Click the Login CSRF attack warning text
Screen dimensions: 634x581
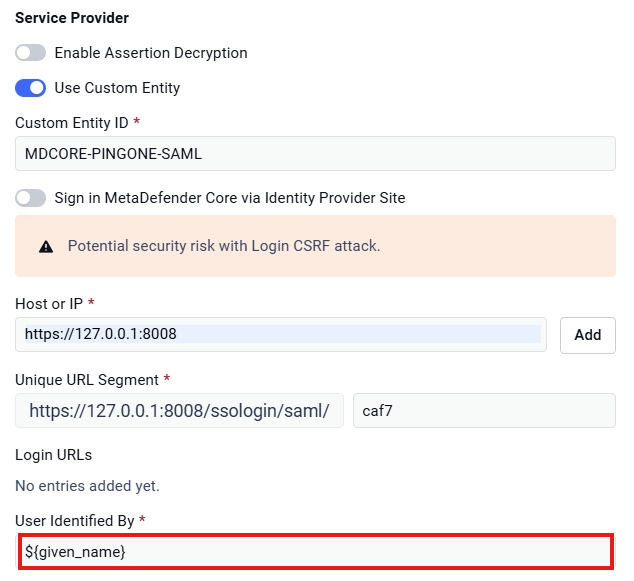[x=224, y=246]
